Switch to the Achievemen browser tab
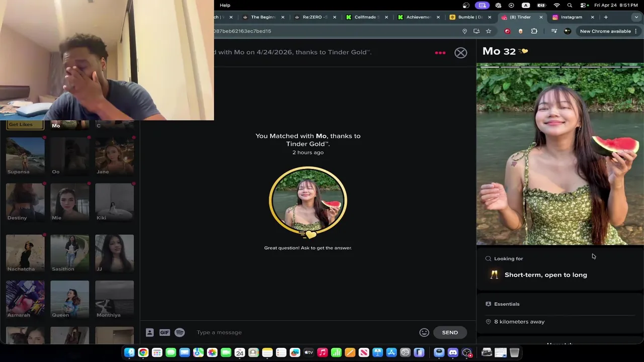This screenshot has height=362, width=644. 418,17
